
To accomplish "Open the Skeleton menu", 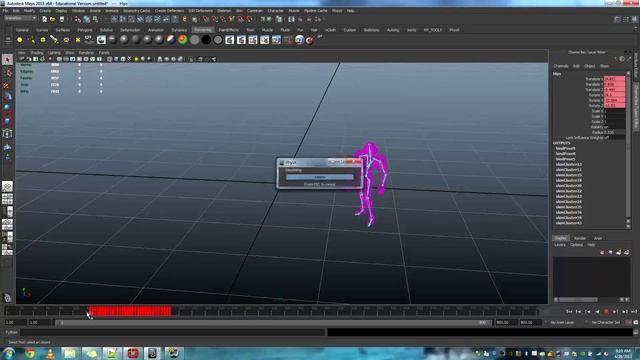I will tap(224, 11).
